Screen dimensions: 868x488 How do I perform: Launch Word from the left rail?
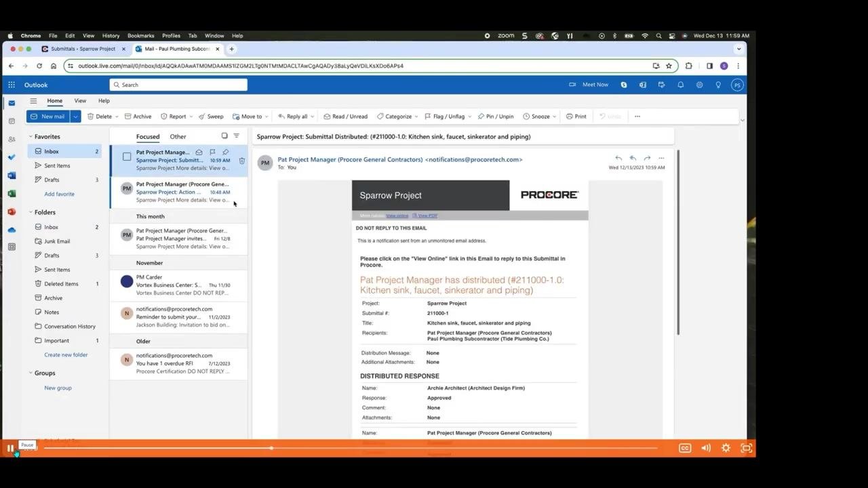click(12, 176)
